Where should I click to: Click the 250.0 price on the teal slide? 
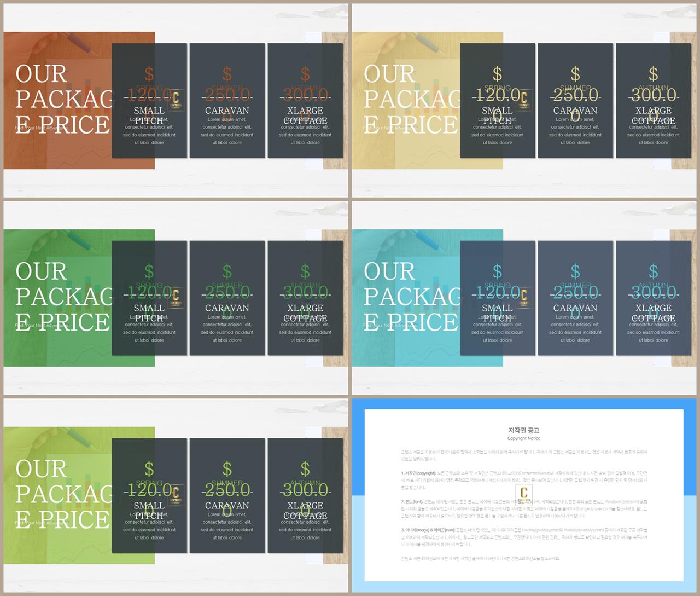(575, 293)
